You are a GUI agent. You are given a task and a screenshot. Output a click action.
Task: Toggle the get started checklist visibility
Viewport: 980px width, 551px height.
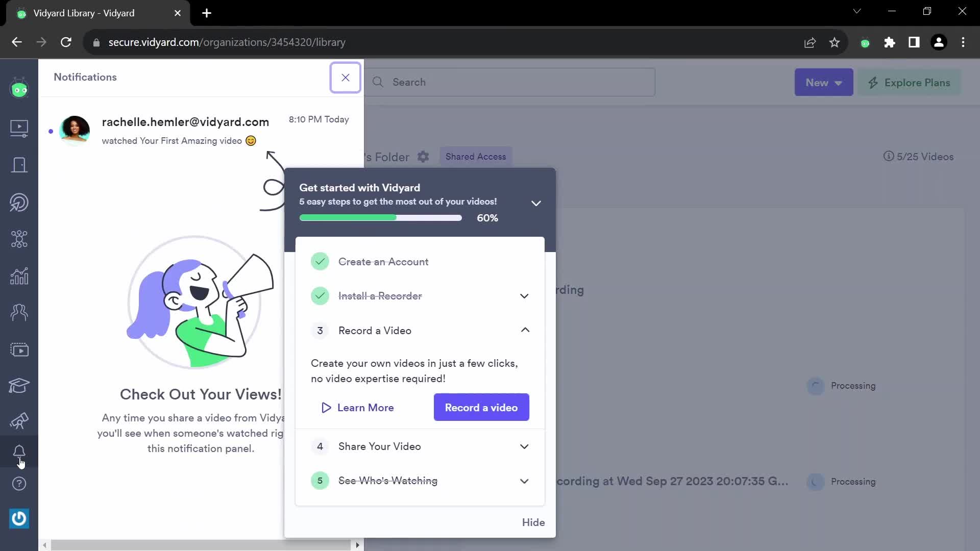(536, 203)
